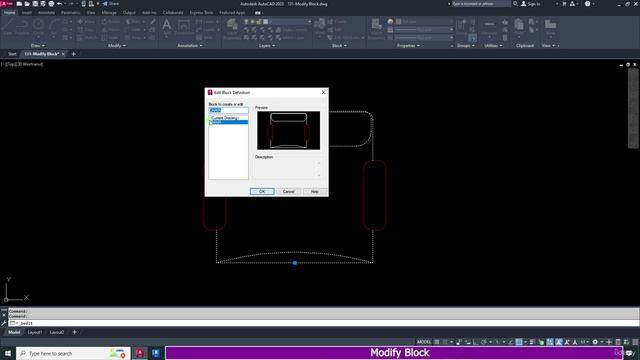Switch to the Layout1 tab
Screen dimensions: 640x360
(x=35, y=332)
